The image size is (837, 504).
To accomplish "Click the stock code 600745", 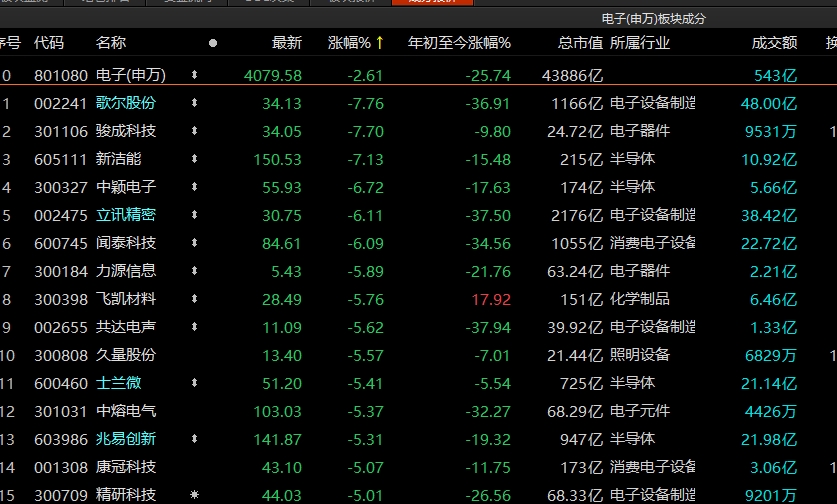I will [60, 244].
